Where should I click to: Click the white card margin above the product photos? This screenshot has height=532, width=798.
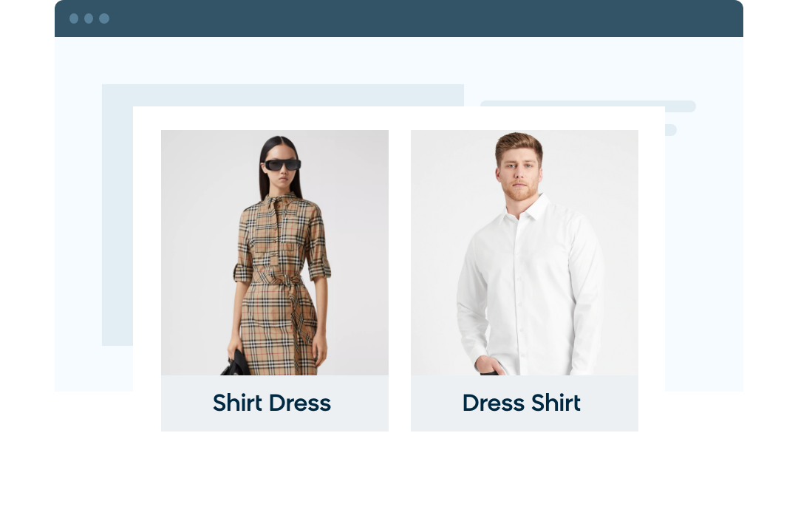[398, 118]
